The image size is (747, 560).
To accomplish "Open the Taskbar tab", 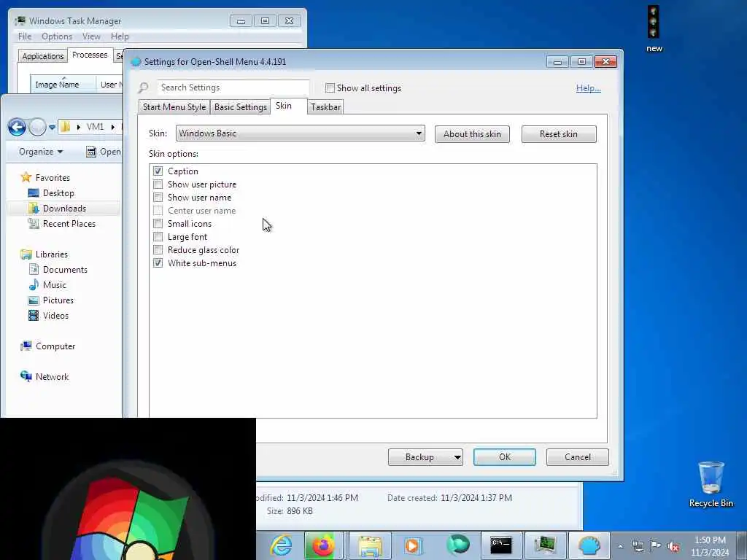I will tap(326, 107).
